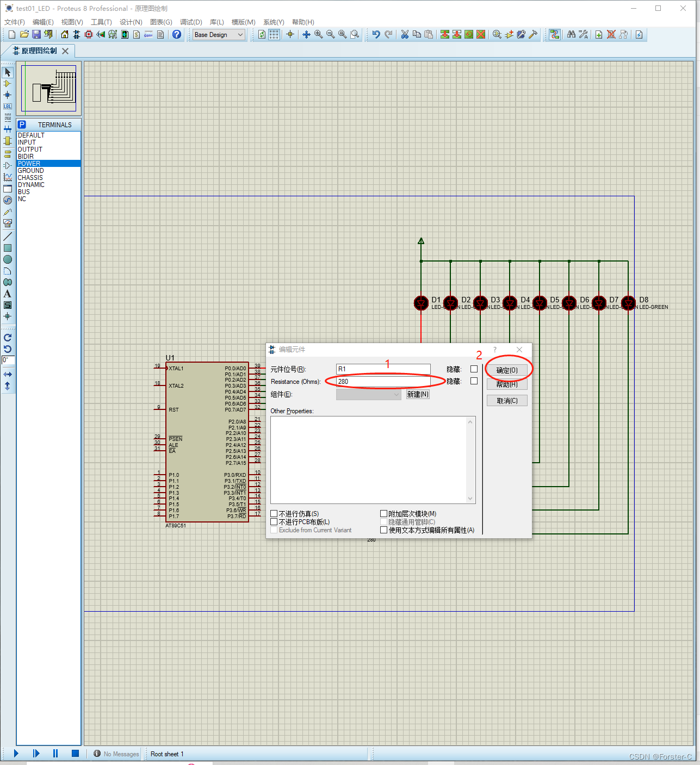
Task: Click the 帮助(H) dialog button
Action: point(507,384)
